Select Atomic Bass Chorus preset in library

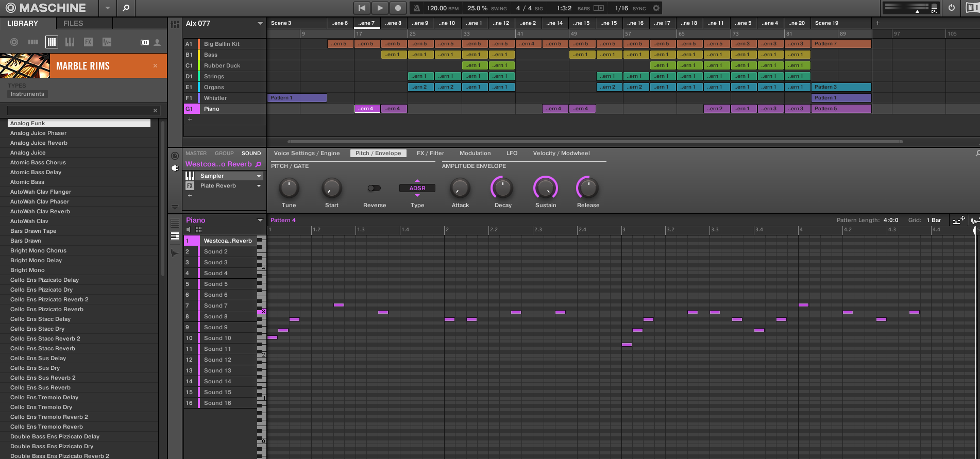tap(38, 162)
